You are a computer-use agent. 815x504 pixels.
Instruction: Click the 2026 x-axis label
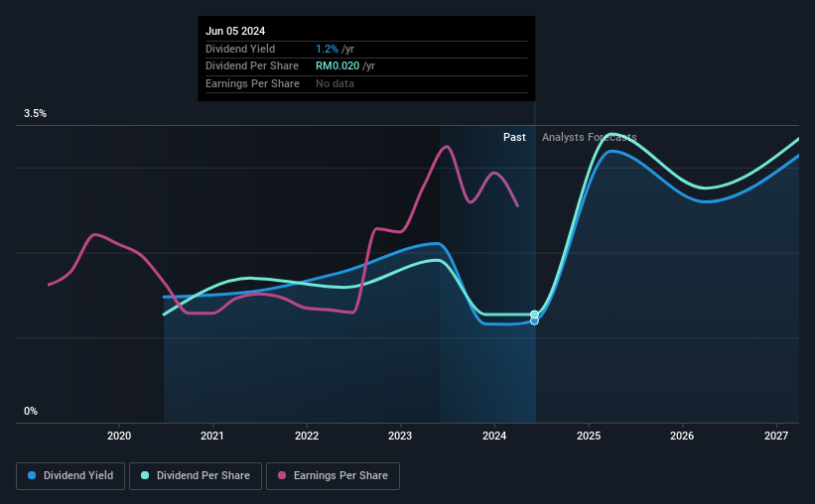pos(682,436)
